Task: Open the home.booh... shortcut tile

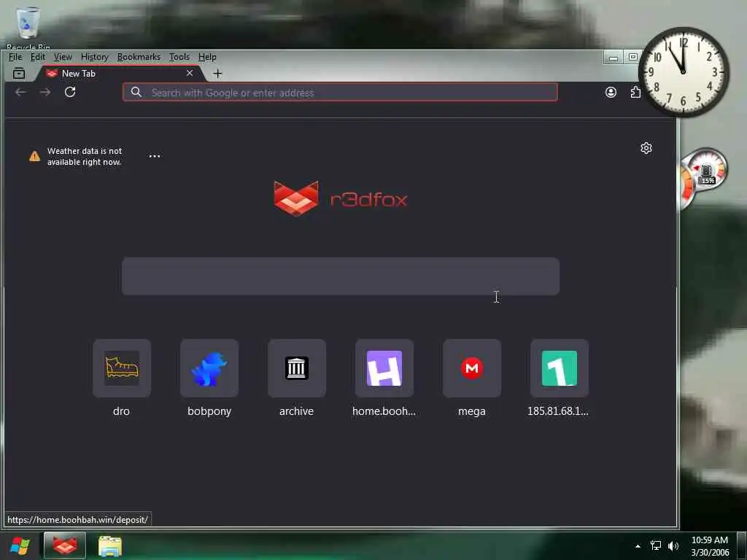Action: pos(384,368)
